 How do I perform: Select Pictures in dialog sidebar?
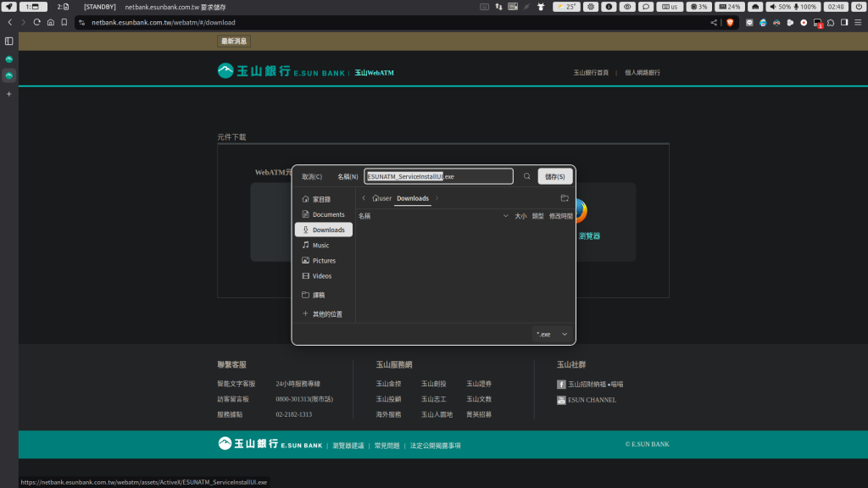tap(324, 261)
